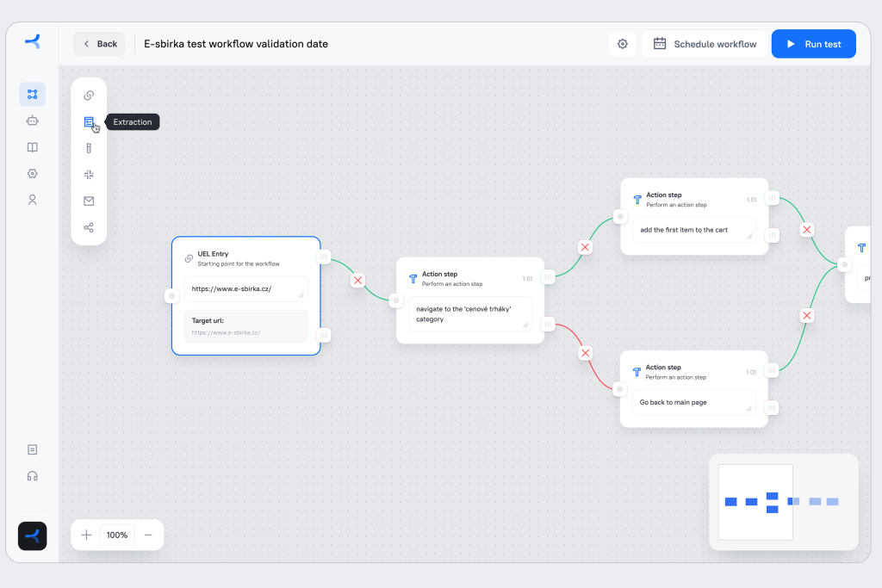Select the share nodes tool in palette
This screenshot has width=882, height=588.
(x=89, y=228)
